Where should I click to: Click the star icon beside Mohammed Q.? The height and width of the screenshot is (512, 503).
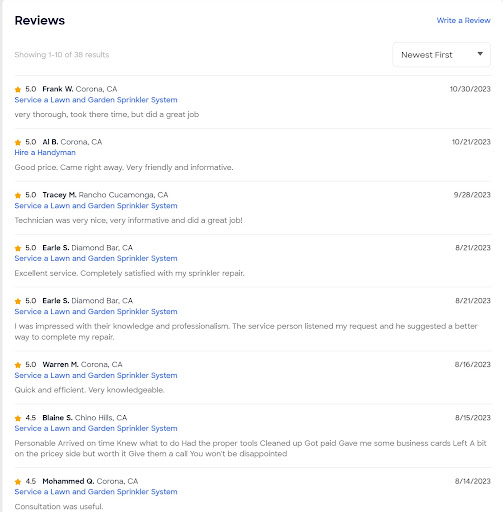click(18, 481)
